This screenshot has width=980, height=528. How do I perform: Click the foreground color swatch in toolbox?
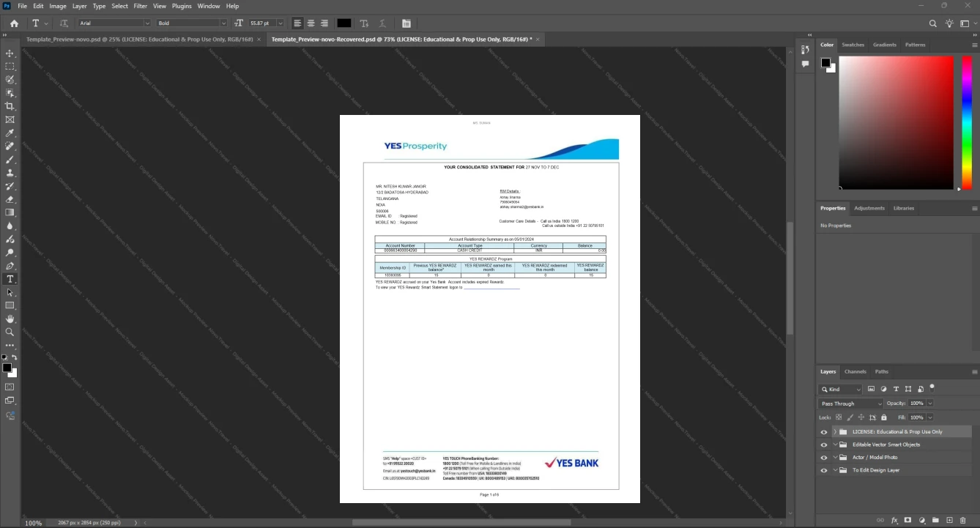point(7,368)
